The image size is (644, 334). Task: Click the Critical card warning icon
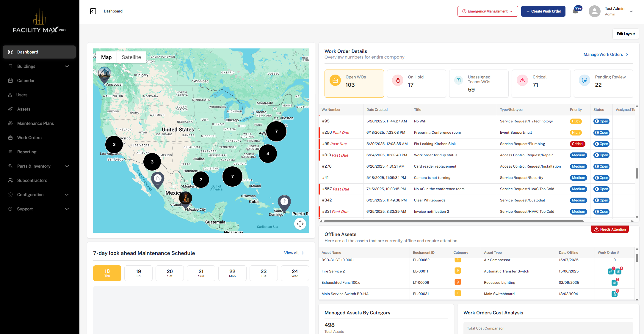(x=522, y=80)
